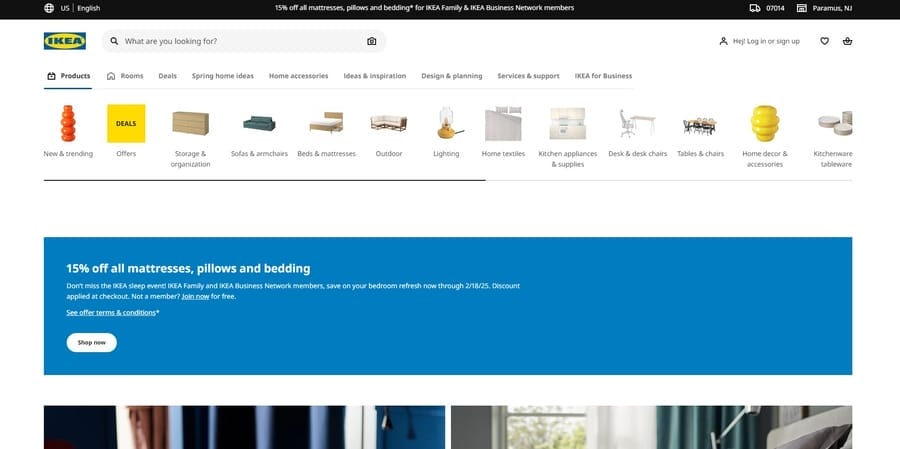Change the 07014 zip code
The image size is (900, 449).
coord(775,8)
